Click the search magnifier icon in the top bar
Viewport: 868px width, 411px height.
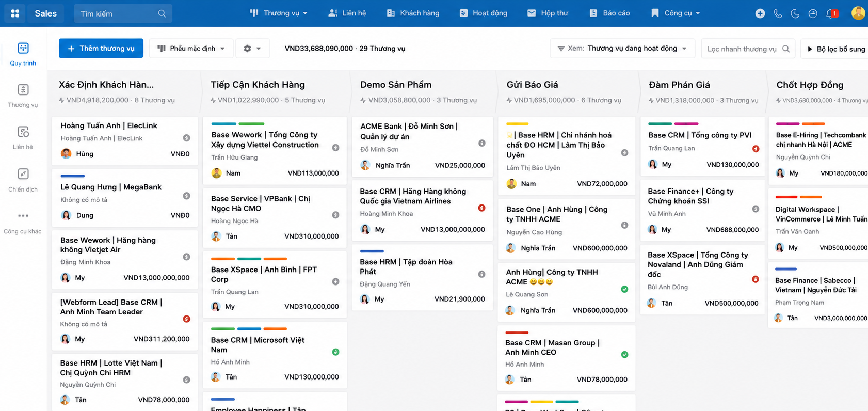point(162,13)
